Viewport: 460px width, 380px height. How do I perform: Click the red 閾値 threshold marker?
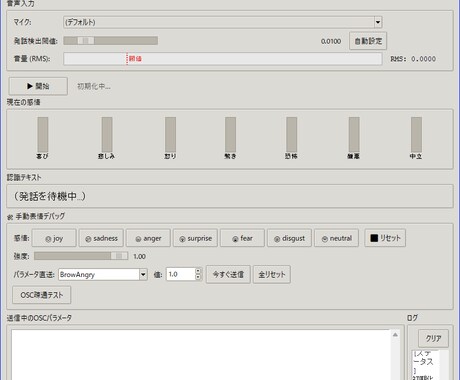tap(135, 59)
